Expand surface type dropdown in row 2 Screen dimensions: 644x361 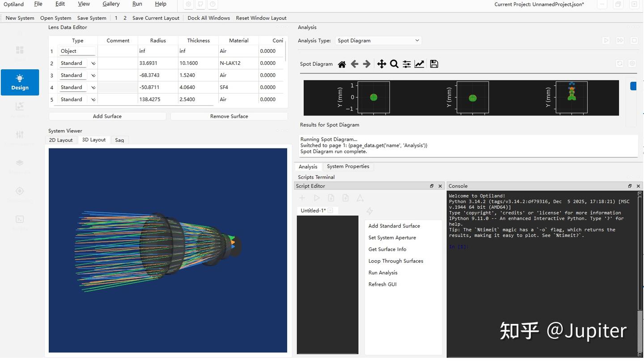point(93,64)
